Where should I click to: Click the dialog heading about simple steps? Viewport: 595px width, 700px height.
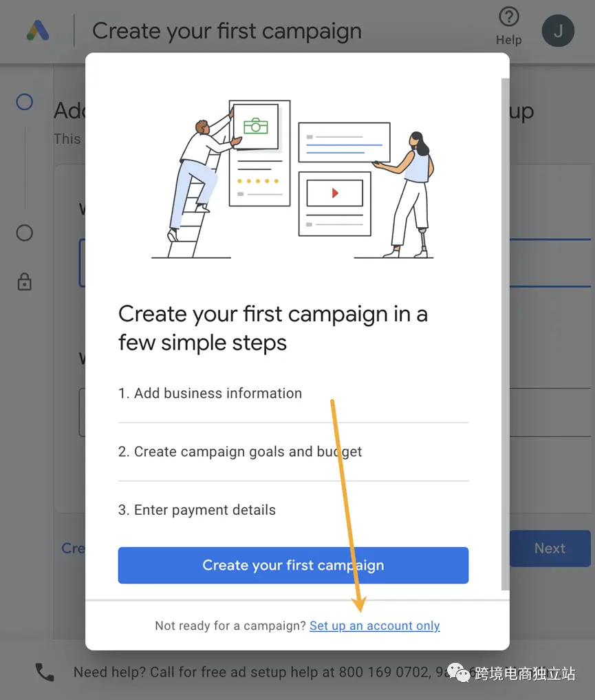(273, 328)
